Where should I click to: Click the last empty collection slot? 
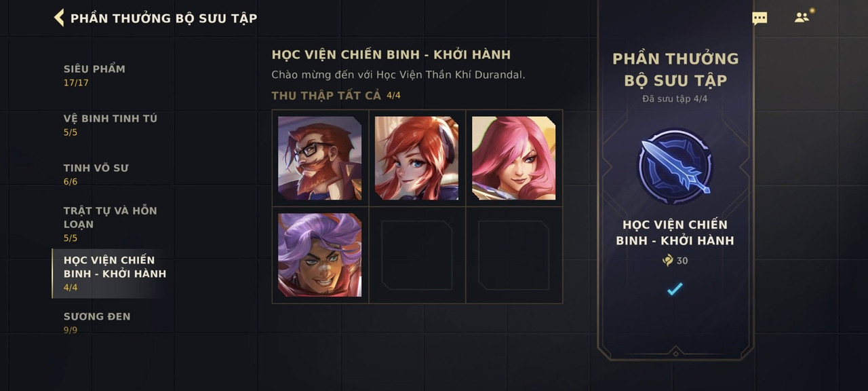tap(513, 255)
